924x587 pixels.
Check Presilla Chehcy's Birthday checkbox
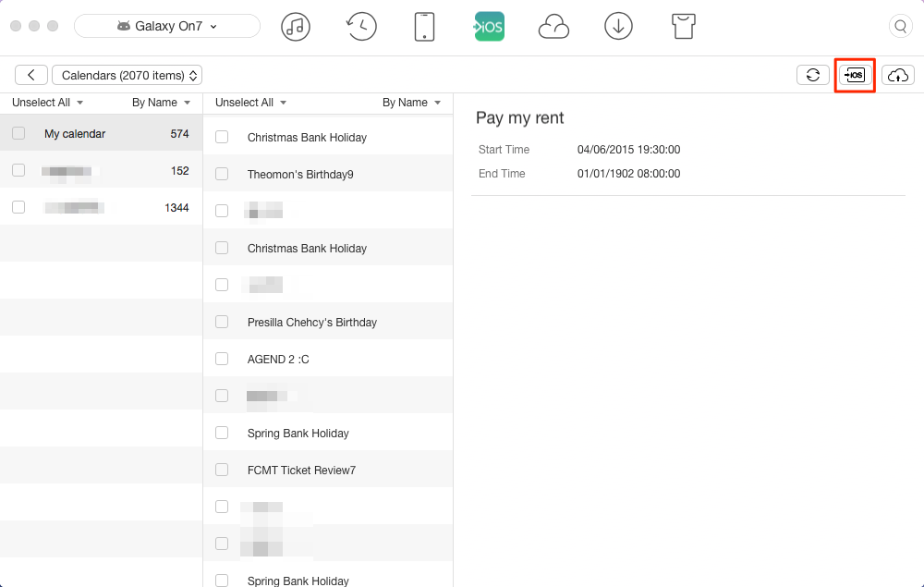click(x=222, y=322)
